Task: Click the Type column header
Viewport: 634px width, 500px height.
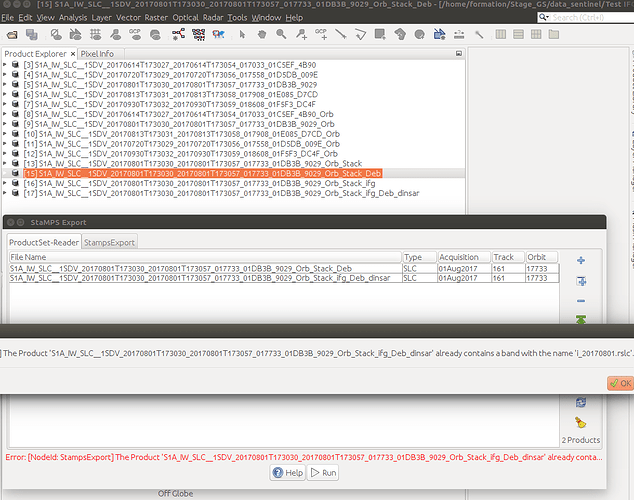Action: (x=420, y=257)
